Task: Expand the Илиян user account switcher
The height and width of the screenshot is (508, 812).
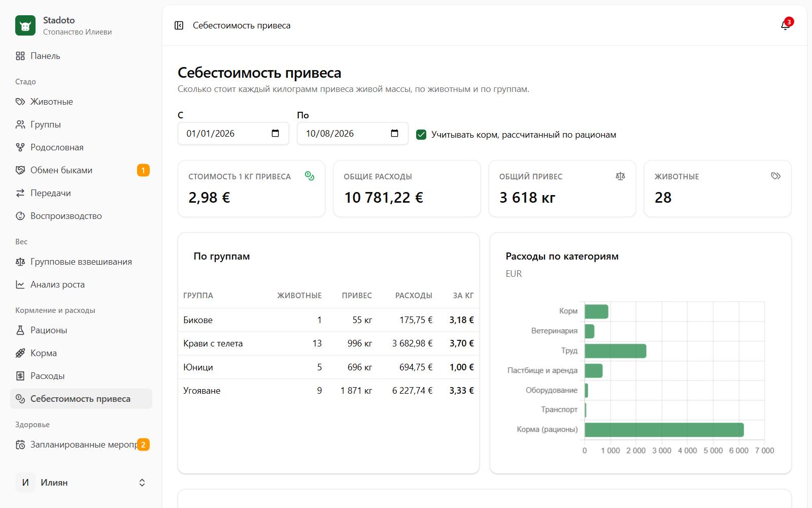Action: click(81, 483)
